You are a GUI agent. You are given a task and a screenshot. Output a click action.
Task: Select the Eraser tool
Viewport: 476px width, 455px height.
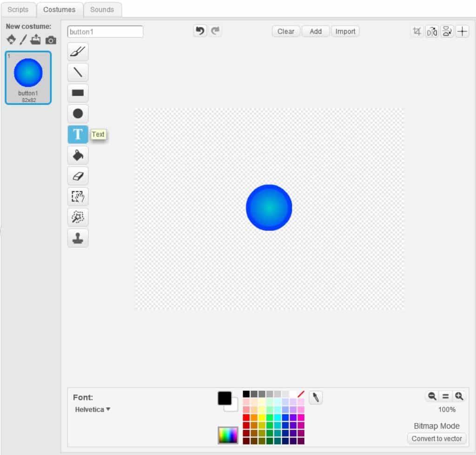pos(78,176)
